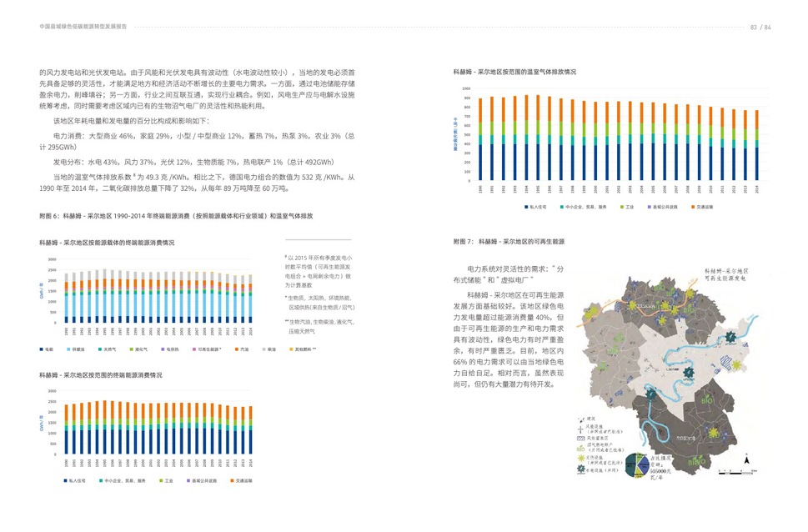Click the 1000 y-axis label on greenhouse gas chart
The height and width of the screenshot is (532, 808).
tap(466, 88)
